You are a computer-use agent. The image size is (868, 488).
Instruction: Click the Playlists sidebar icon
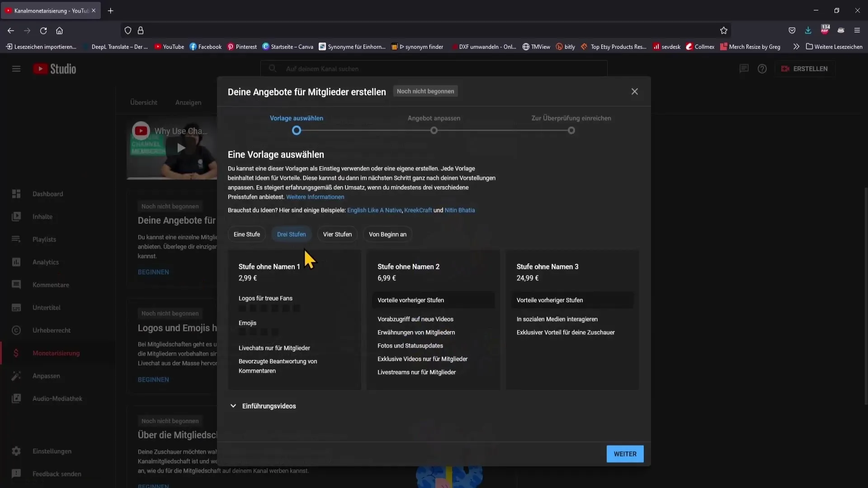15,238
